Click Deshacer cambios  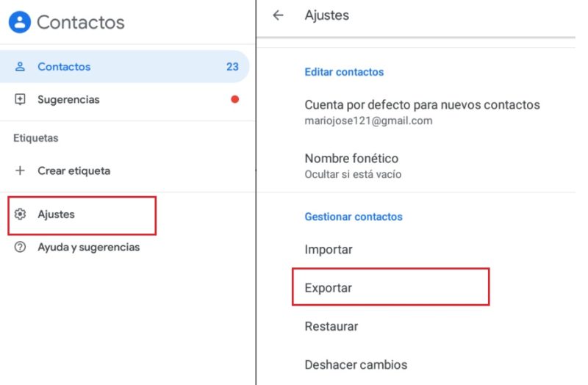click(x=356, y=364)
